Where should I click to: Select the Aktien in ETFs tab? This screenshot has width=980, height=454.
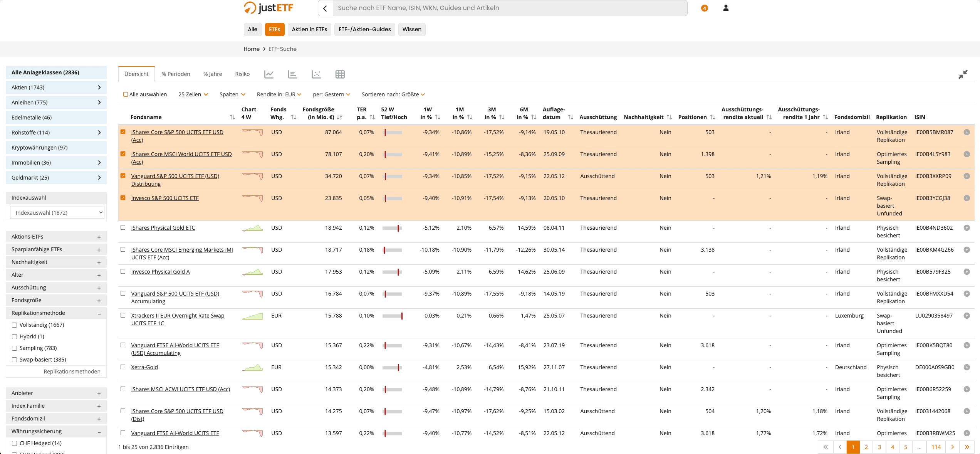coord(309,29)
